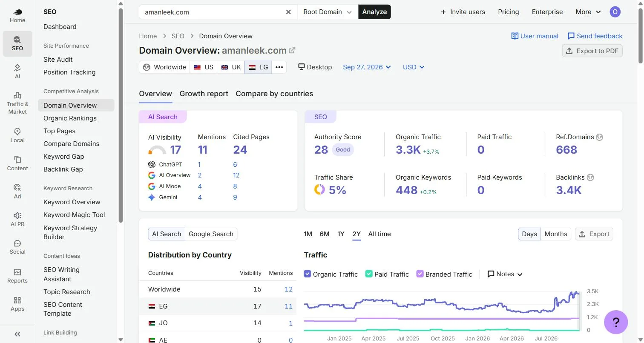Viewport: 644px width, 343px height.
Task: Toggle the Paid Traffic checkbox
Action: pyautogui.click(x=369, y=274)
